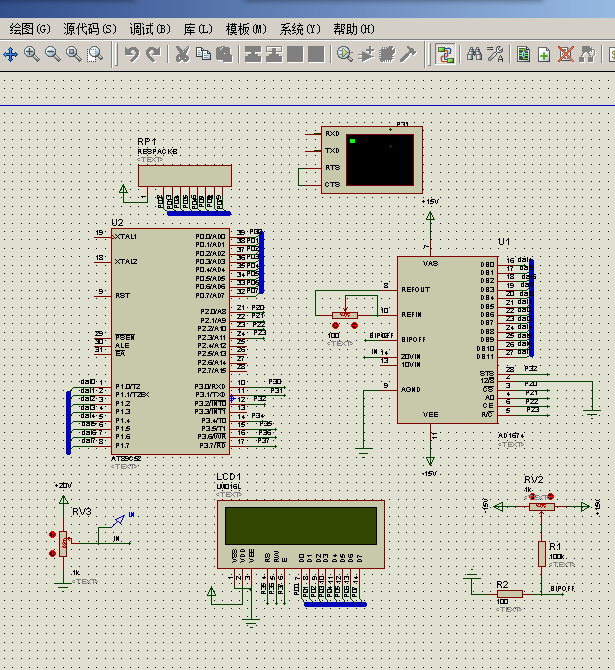The image size is (615, 670).
Task: Open the 绘图(G) menu
Action: click(x=30, y=29)
